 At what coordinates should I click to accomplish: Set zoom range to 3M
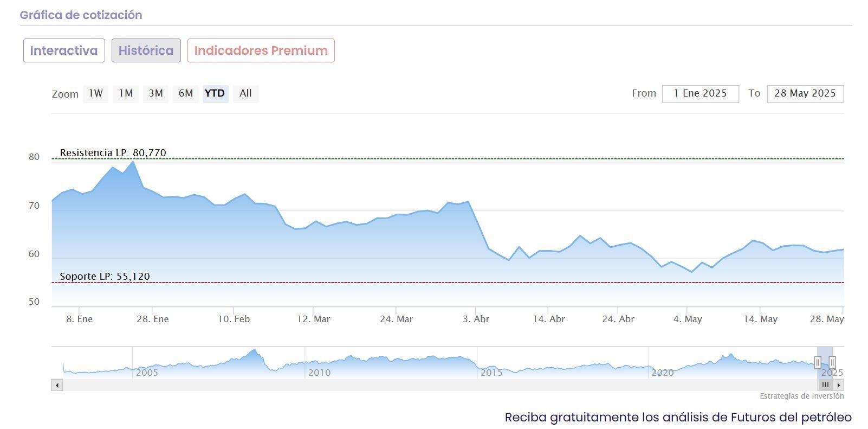(156, 93)
